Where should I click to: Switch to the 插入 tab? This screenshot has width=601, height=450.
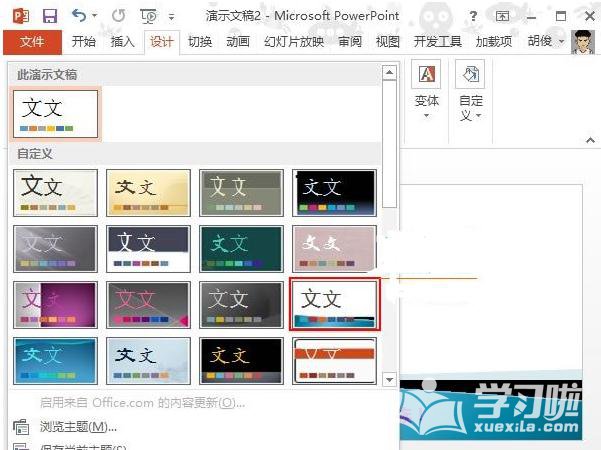click(x=123, y=41)
